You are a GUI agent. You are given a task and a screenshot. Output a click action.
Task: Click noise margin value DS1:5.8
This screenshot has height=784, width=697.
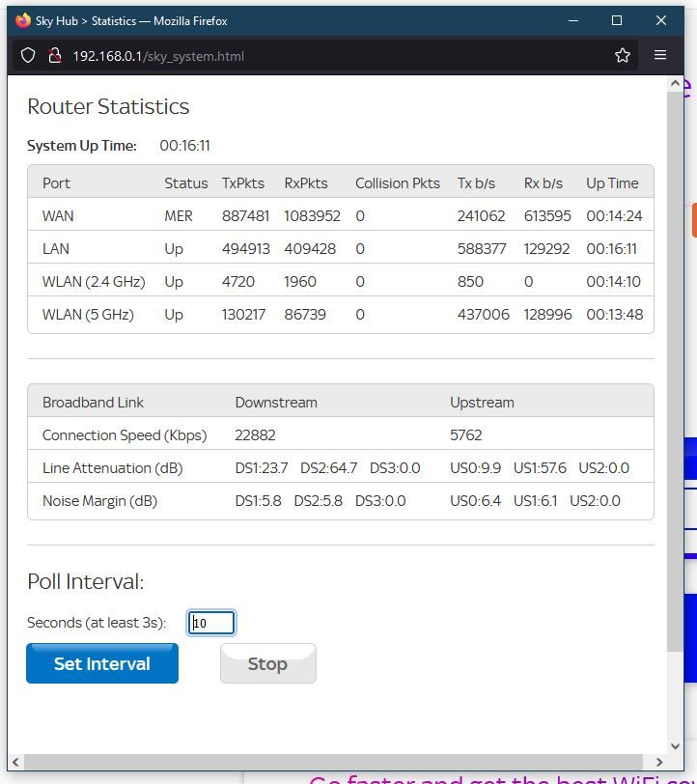click(x=259, y=501)
